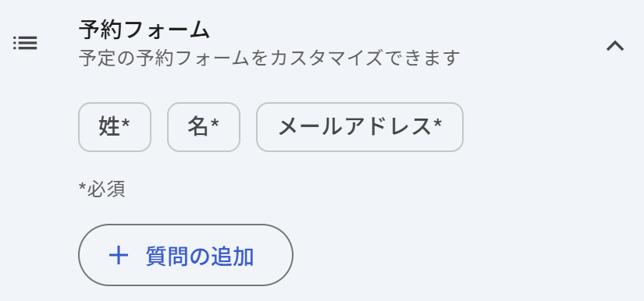Select the メールアドレス* field chip
This screenshot has width=644, height=301.
(360, 127)
